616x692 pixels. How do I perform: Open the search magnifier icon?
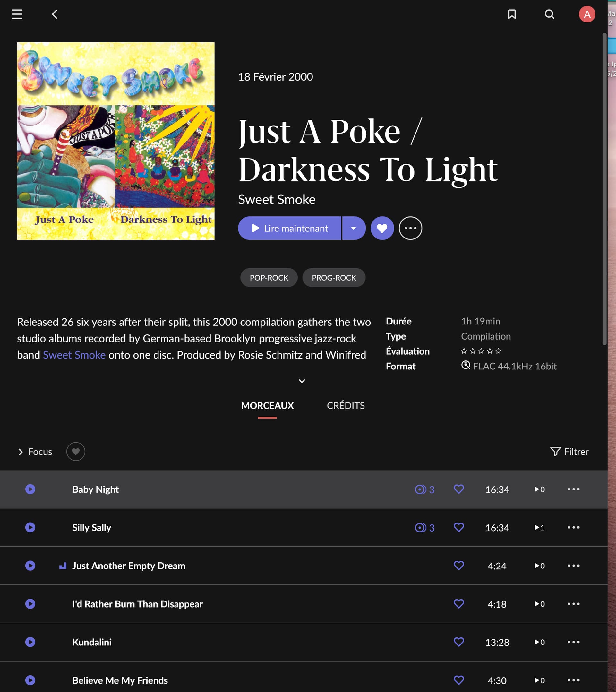click(549, 14)
